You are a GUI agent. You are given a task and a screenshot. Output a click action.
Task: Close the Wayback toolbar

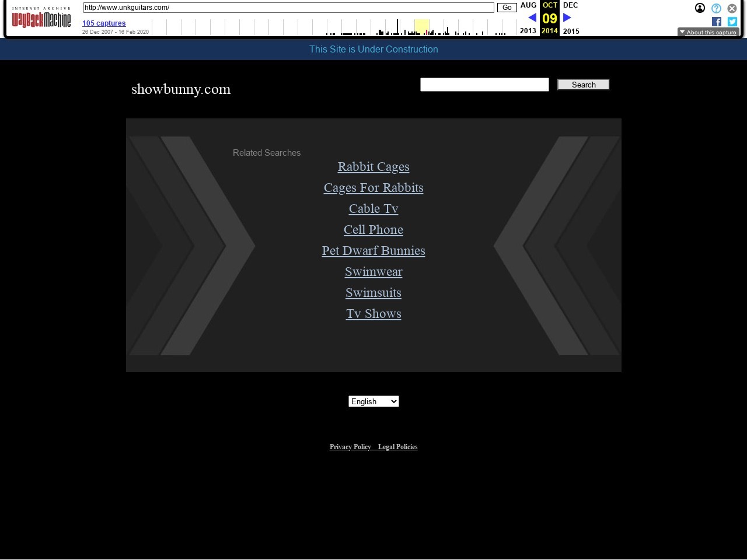coord(732,8)
